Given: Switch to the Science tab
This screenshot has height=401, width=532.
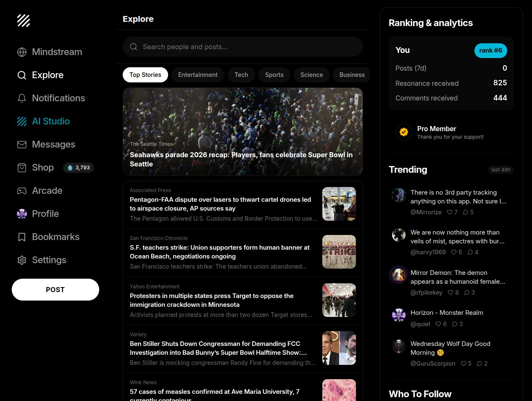Looking at the screenshot, I should tap(312, 75).
